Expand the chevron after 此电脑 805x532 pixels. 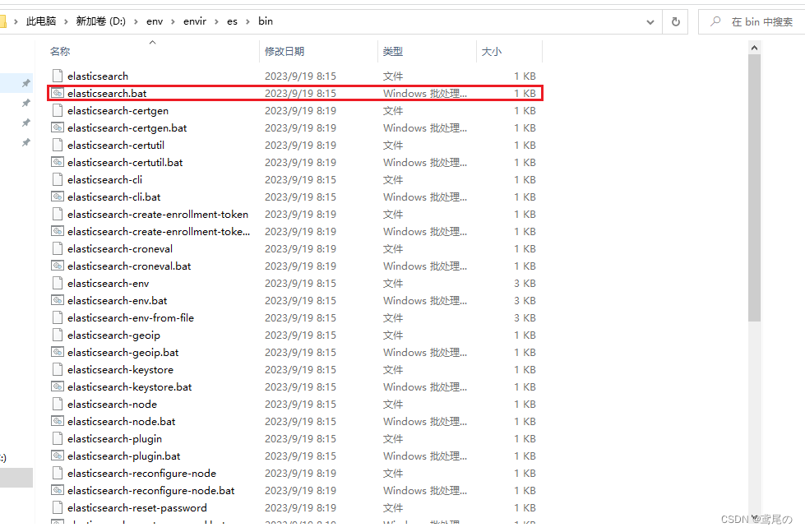click(66, 21)
